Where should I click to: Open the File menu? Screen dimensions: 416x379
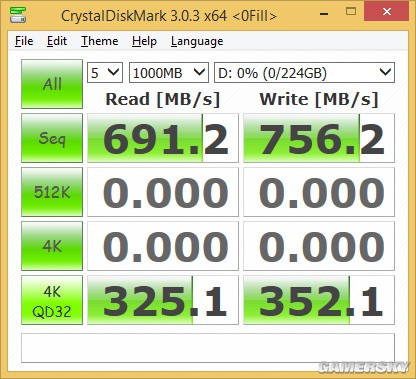pos(24,41)
